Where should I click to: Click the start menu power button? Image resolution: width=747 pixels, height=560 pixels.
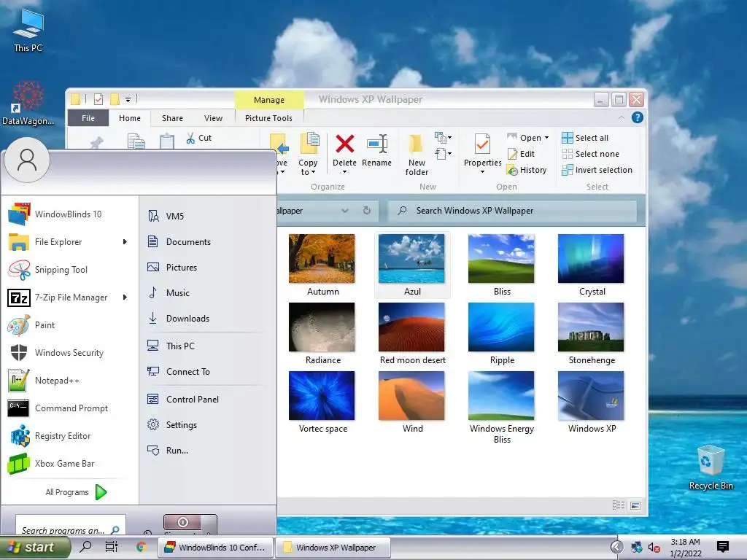coord(183,522)
